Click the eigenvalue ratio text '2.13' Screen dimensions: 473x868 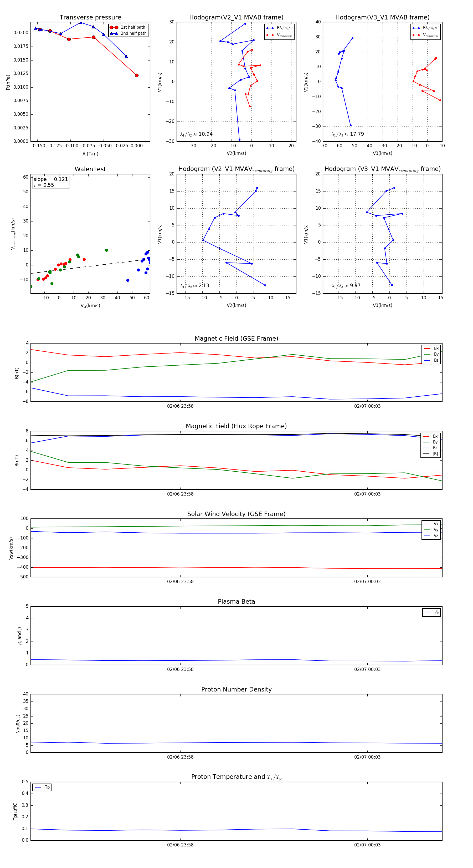pyautogui.click(x=204, y=286)
